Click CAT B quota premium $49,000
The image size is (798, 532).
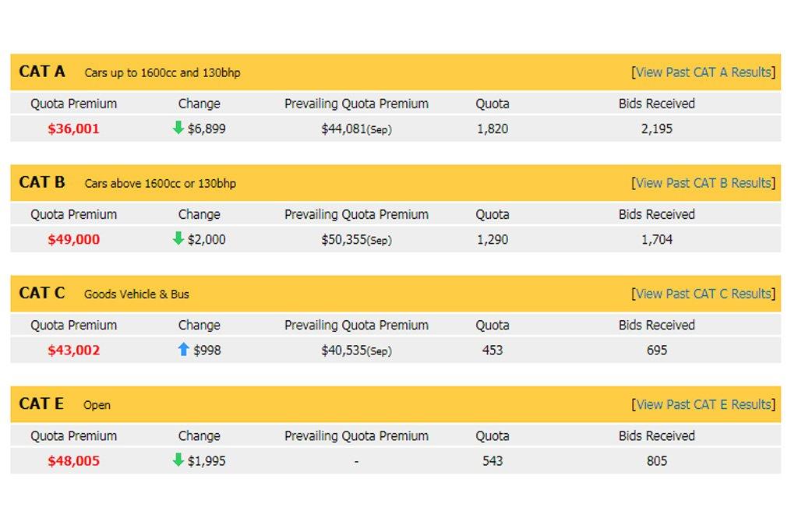point(74,240)
